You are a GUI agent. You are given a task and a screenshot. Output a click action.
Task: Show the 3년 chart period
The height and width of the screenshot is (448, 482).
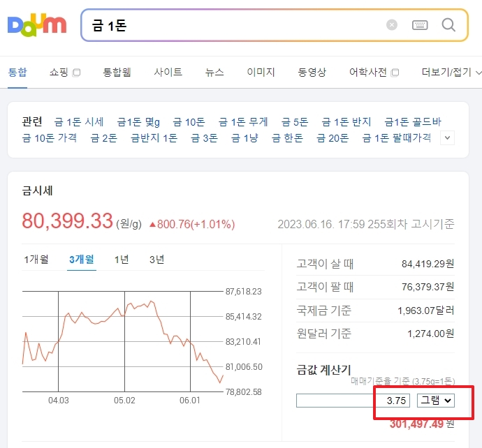(156, 260)
